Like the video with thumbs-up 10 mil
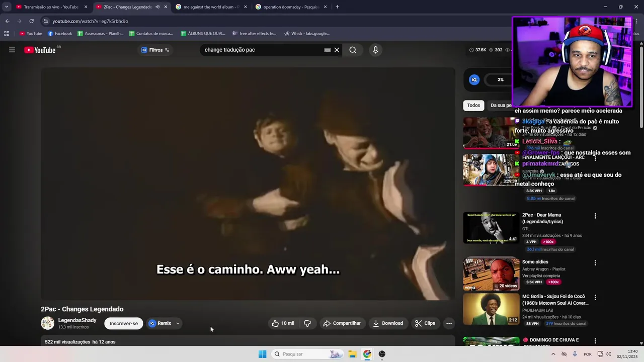Screen dimensions: 644x362 (283, 323)
